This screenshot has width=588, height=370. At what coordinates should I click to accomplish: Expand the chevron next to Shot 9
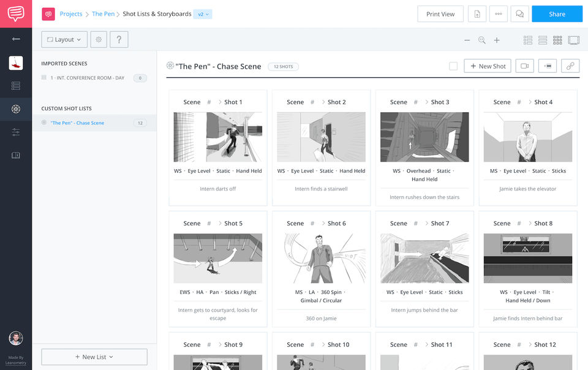pyautogui.click(x=220, y=344)
